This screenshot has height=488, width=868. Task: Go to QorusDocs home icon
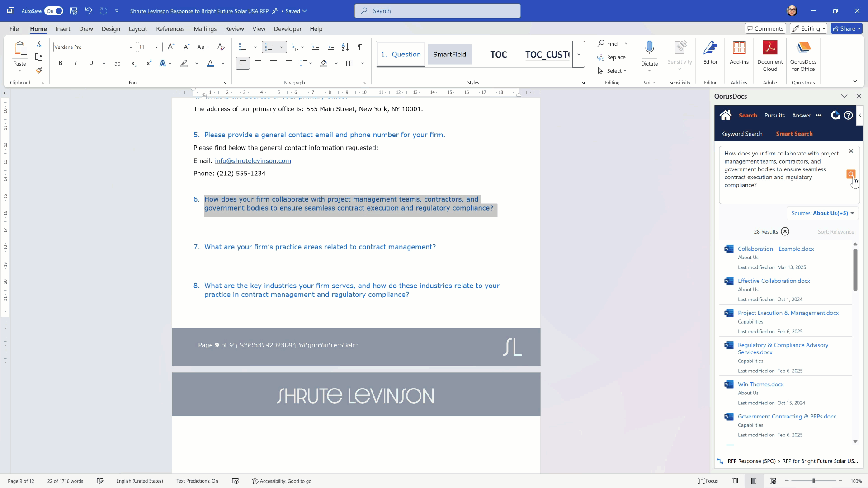point(726,115)
